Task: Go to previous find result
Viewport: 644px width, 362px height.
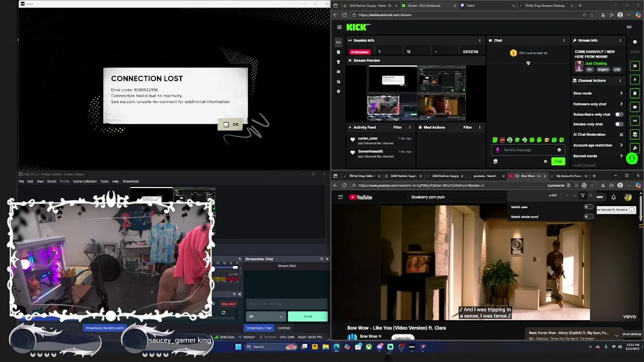Action: (567, 195)
